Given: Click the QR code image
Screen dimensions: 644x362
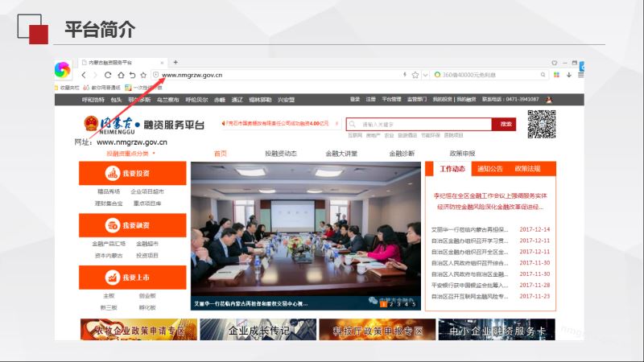Looking at the screenshot, I should click(x=542, y=124).
